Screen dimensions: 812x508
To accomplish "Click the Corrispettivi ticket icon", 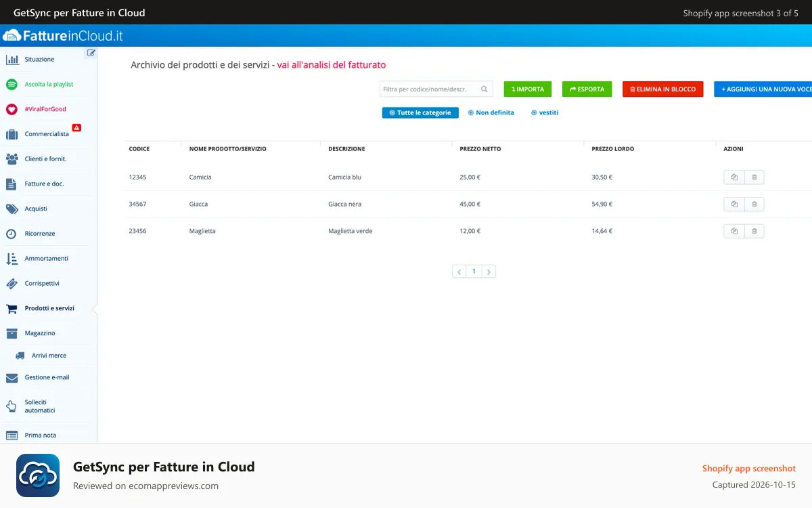I will point(12,284).
